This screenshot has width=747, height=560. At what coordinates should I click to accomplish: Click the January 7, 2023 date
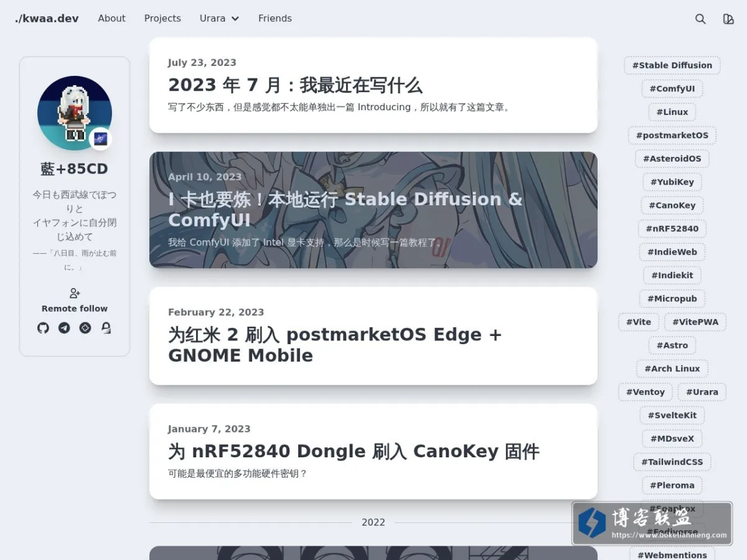pyautogui.click(x=209, y=429)
